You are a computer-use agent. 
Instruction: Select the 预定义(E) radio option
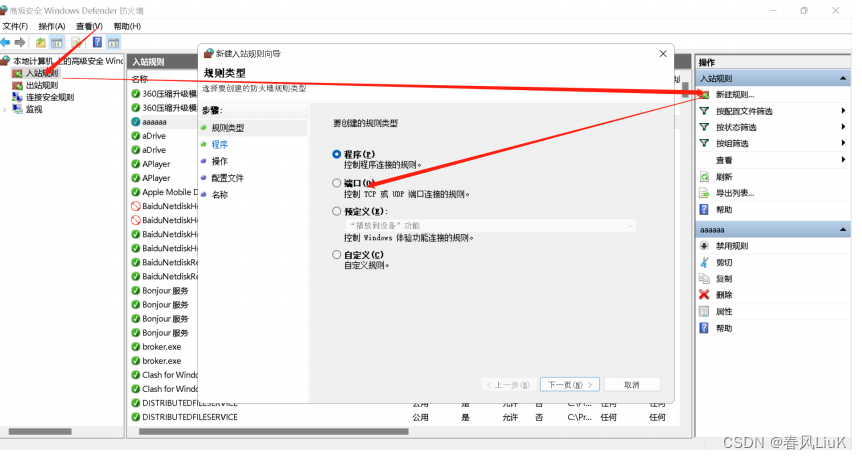(336, 211)
